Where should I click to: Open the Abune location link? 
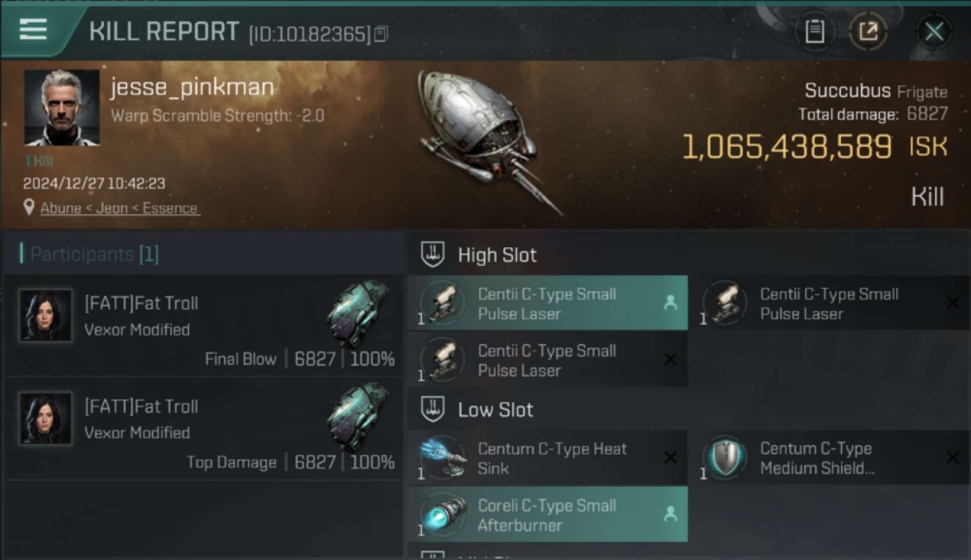click(x=120, y=208)
